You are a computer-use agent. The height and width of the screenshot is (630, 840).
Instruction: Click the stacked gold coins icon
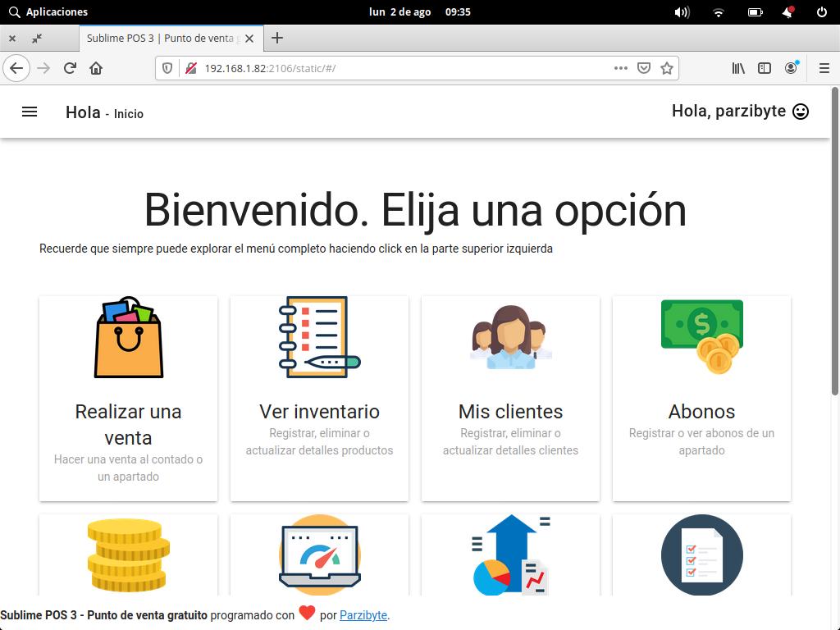coord(129,555)
